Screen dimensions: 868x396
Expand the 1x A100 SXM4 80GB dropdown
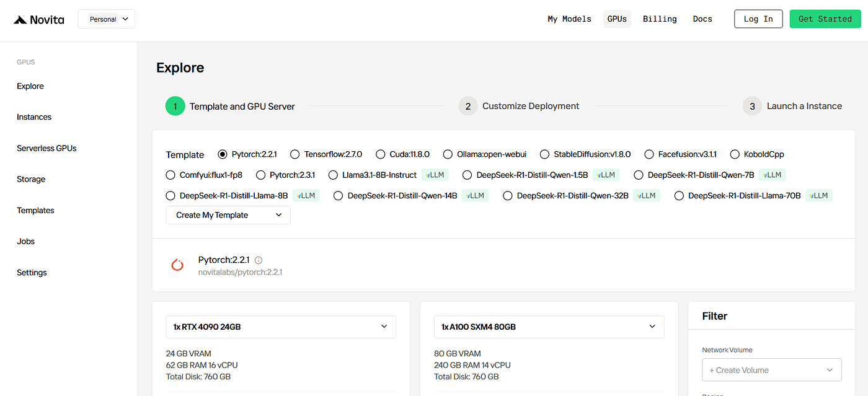(x=549, y=327)
